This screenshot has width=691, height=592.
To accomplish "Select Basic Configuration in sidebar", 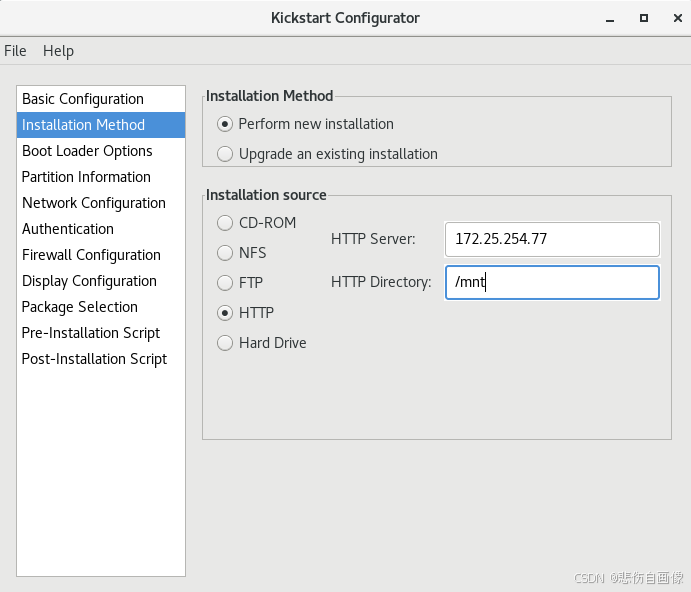I will (101, 99).
